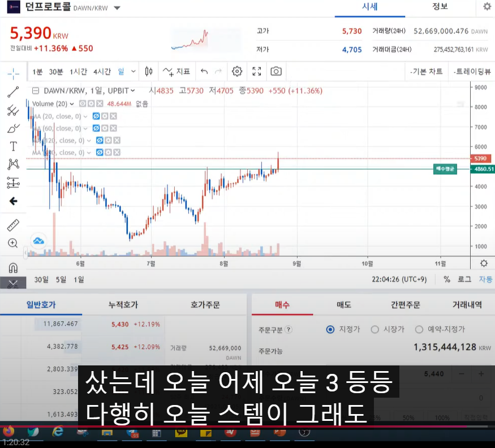Open the pitchfork tool in left toolbar
The image size is (495, 448).
point(13,110)
